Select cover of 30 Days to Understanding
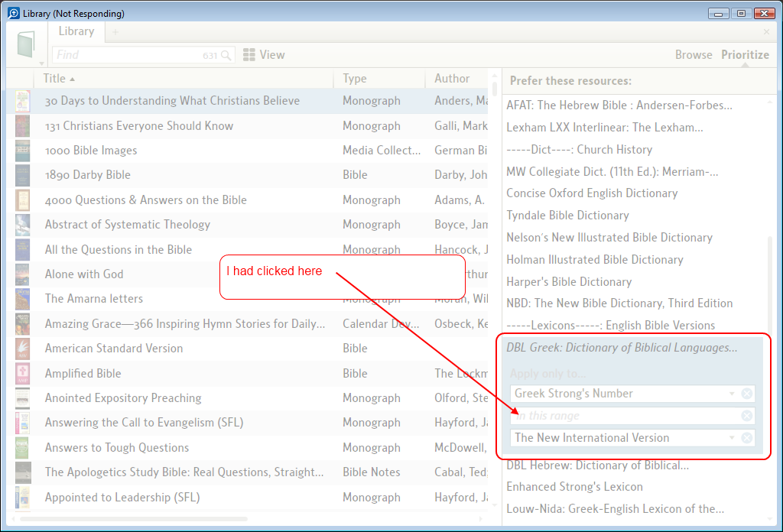The image size is (783, 532). tap(22, 101)
